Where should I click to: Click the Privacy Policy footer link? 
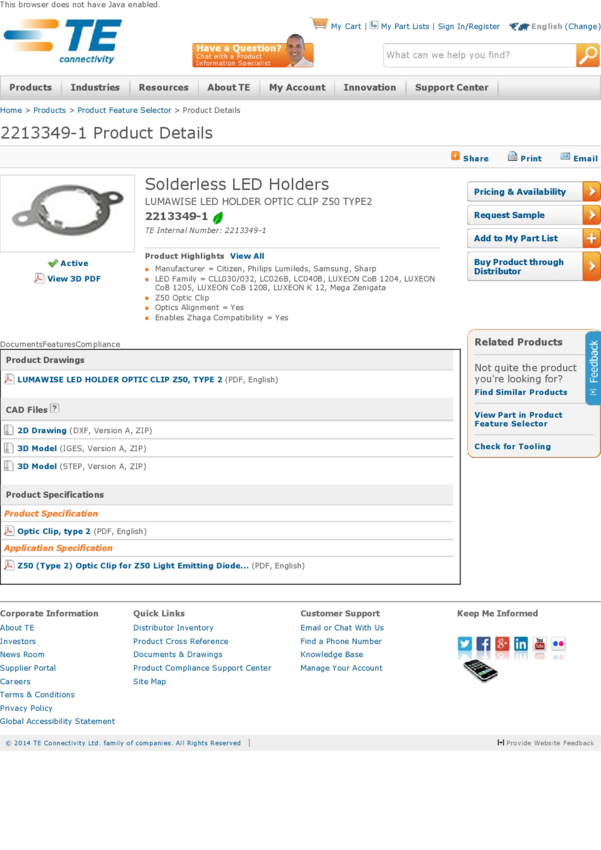point(27,708)
